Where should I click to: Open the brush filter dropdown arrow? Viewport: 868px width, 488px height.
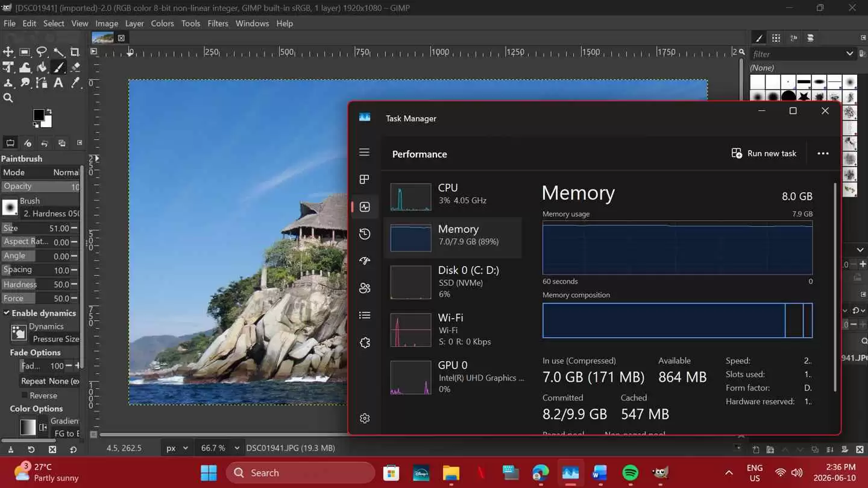[850, 54]
